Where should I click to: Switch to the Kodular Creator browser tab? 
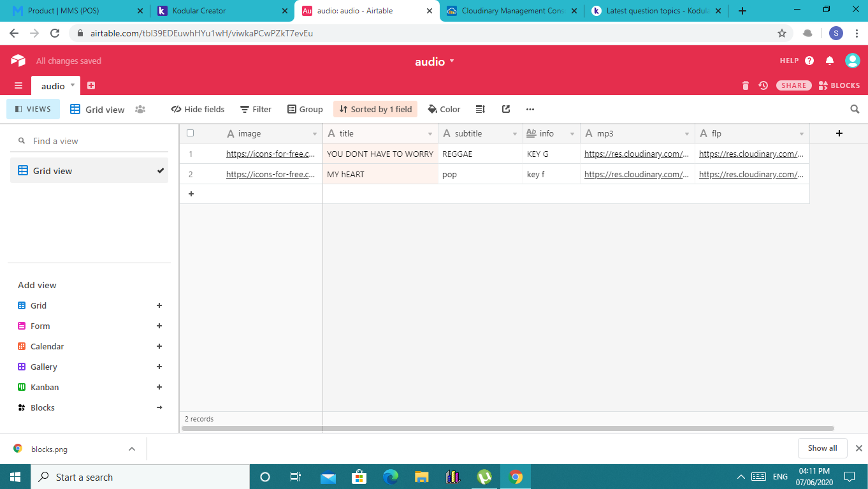pyautogui.click(x=222, y=11)
